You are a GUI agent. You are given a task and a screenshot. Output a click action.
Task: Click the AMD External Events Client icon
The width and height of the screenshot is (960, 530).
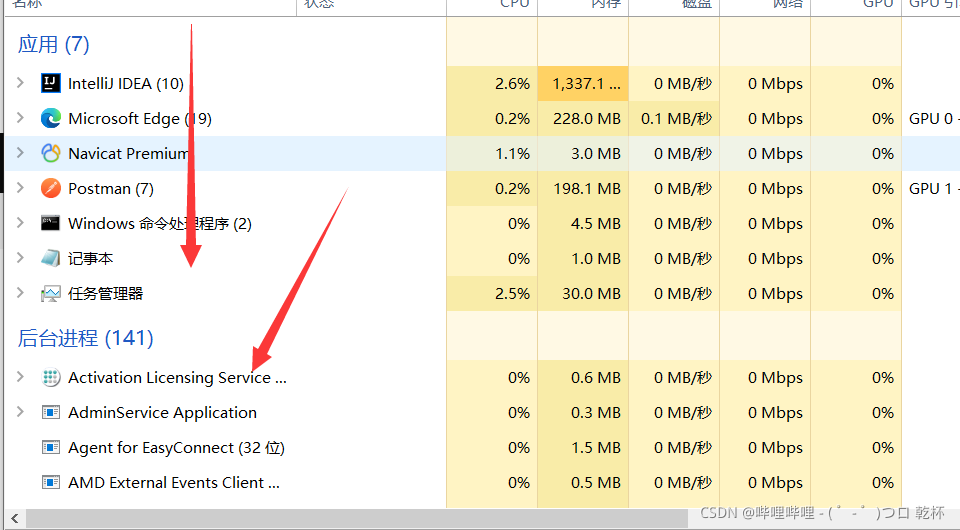[x=50, y=482]
